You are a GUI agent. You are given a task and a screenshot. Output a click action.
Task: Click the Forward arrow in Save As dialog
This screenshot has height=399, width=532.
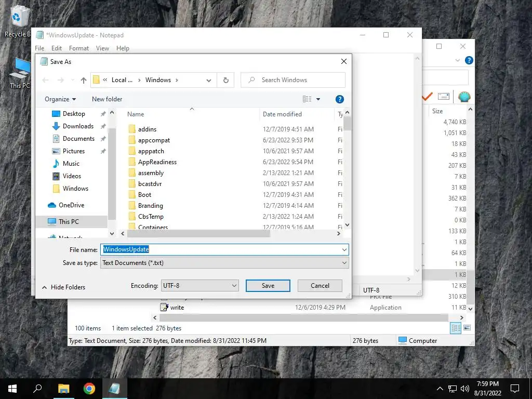point(60,80)
